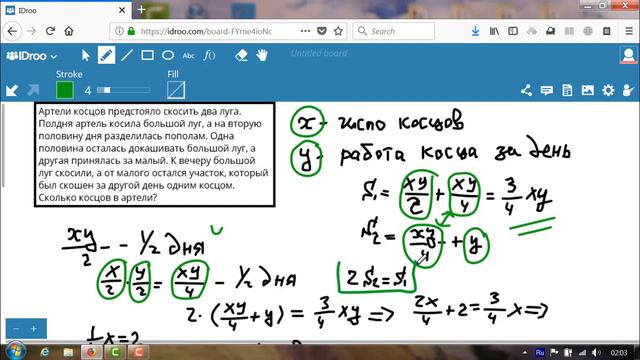Viewport: 640px width, 360px height.
Task: Toggle the Firefox sidebar icon
Action: (513, 31)
